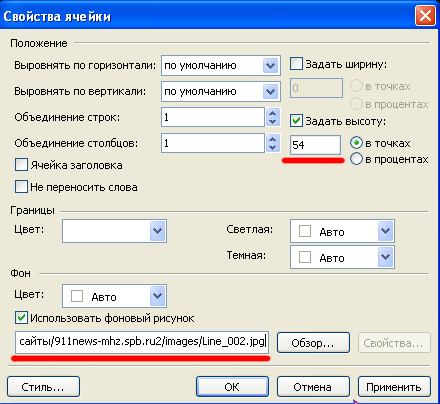
Task: Uncheck the 'Задать высоту' checkbox
Action: point(296,121)
